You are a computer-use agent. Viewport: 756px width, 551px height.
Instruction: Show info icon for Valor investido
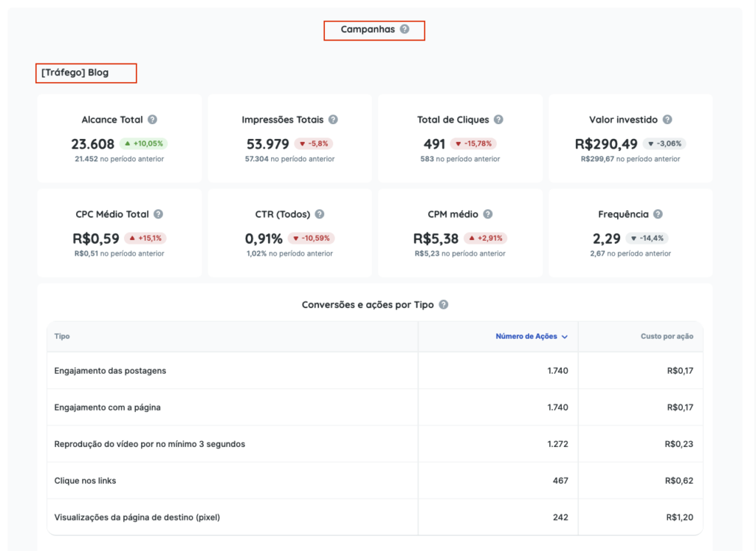tap(667, 120)
